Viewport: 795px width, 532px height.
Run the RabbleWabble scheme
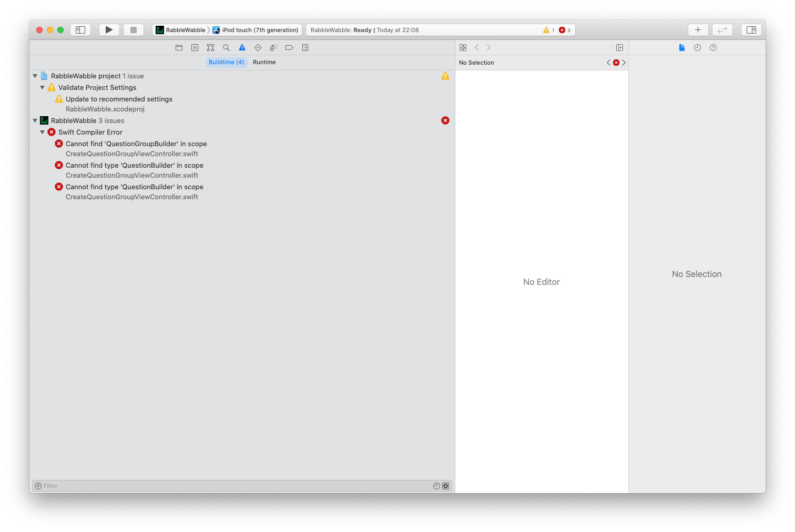pyautogui.click(x=109, y=30)
